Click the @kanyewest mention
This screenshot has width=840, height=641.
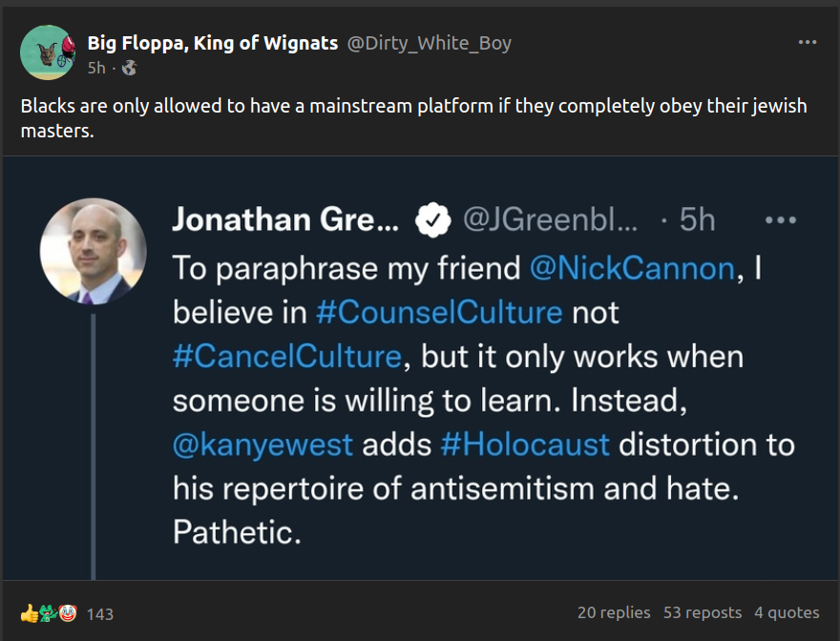[263, 444]
